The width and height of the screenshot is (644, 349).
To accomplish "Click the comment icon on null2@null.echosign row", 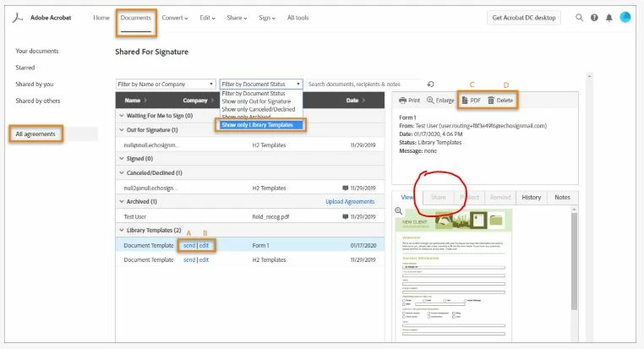I will click(346, 188).
